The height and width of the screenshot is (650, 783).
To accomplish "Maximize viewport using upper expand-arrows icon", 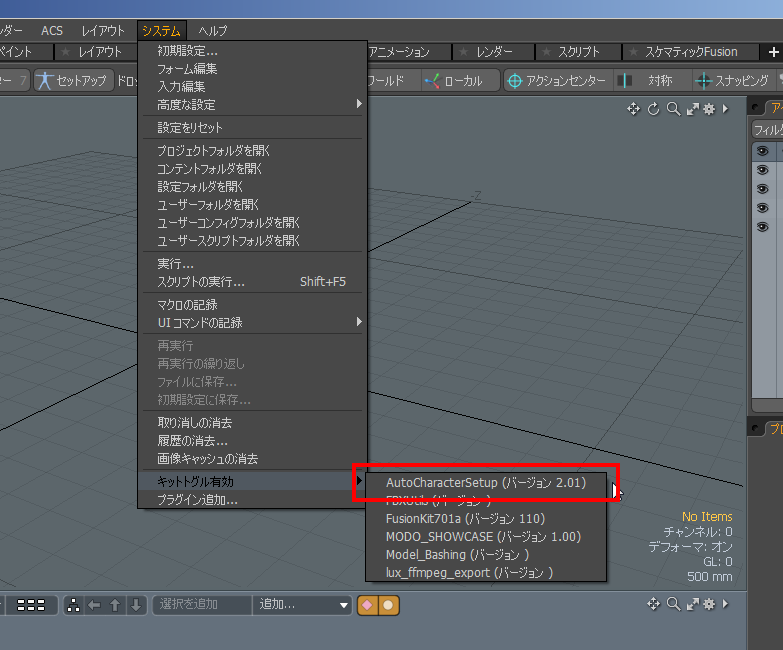I will click(693, 109).
